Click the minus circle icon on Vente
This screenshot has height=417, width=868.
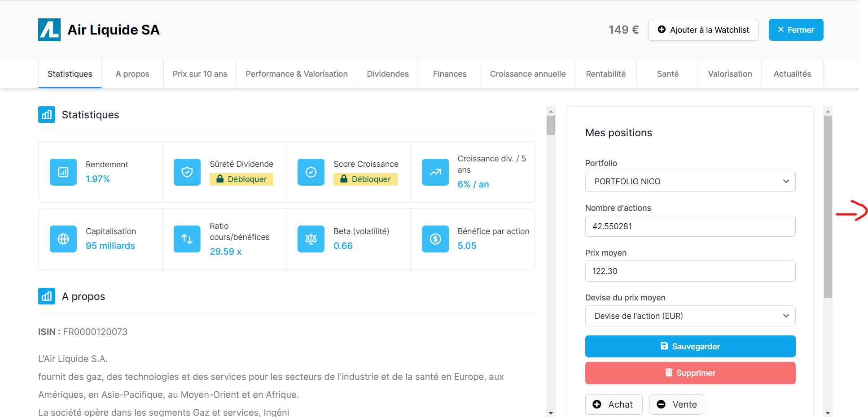[x=661, y=404]
